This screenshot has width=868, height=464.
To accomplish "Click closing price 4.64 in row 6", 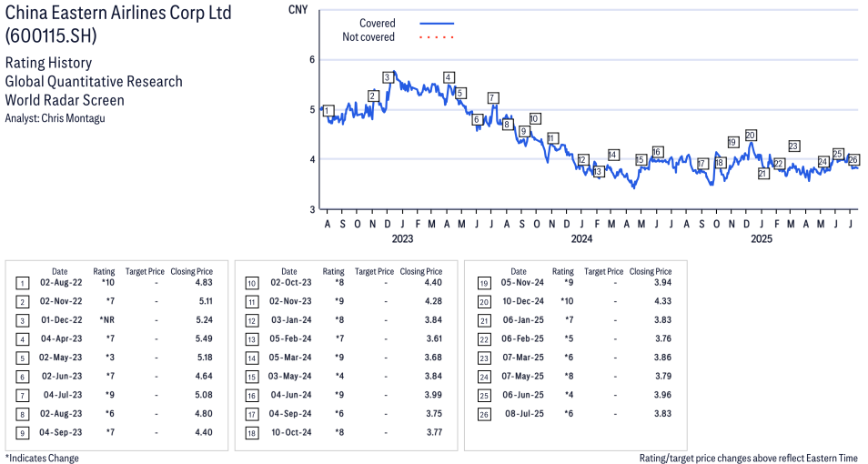I will point(205,377).
